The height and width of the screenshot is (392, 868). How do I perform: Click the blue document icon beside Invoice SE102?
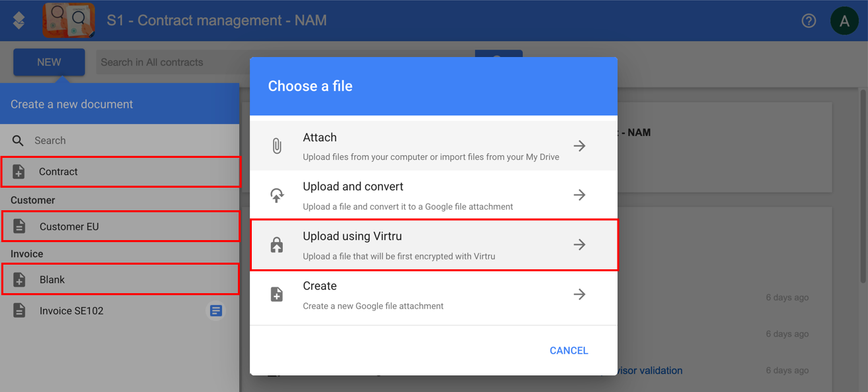click(215, 310)
